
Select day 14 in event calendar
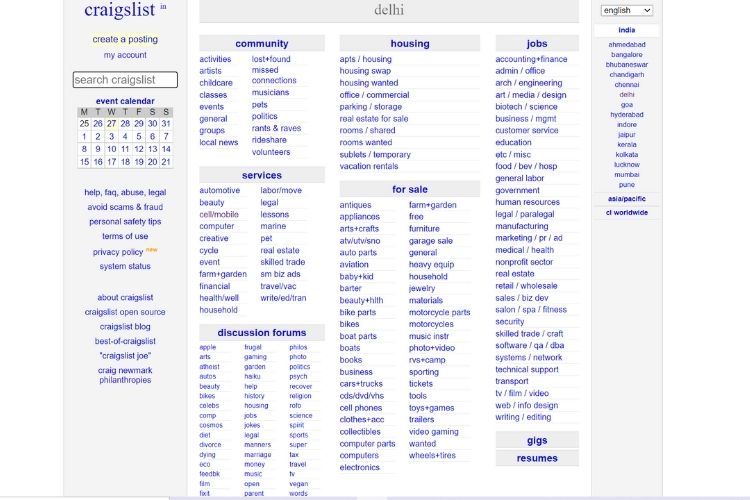pos(166,149)
